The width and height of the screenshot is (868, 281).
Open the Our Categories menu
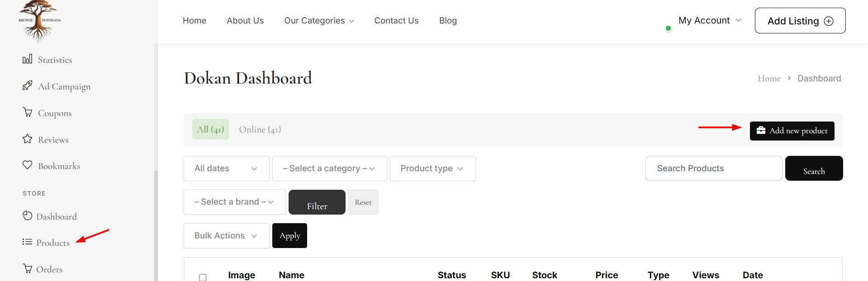[x=319, y=21]
